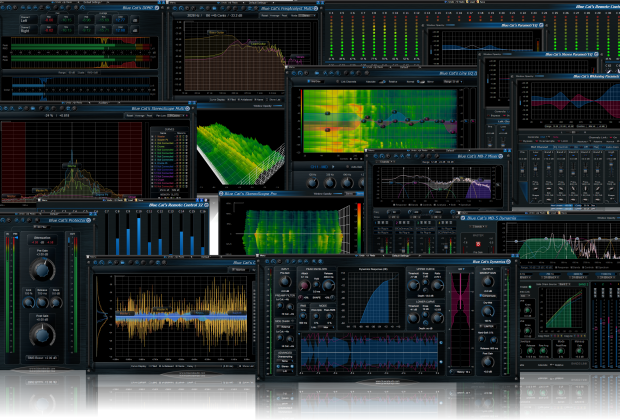
Task: Click the Slope knob in Protector
Action: (56, 303)
